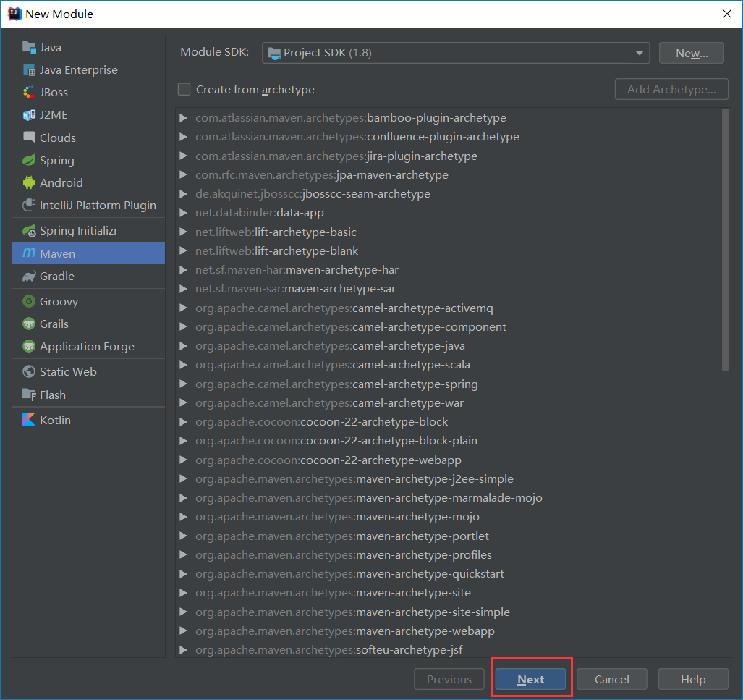This screenshot has height=700, width=743.
Task: Expand maven-archetype-webapp entry
Action: pyautogui.click(x=183, y=631)
